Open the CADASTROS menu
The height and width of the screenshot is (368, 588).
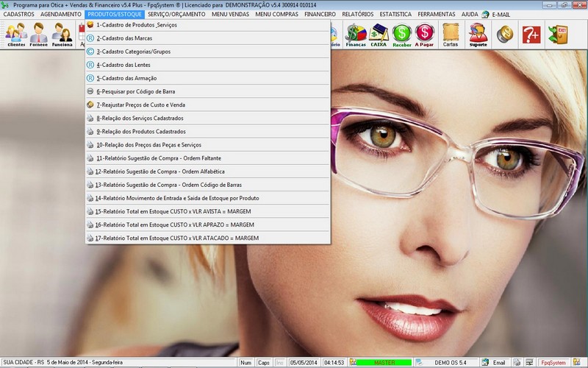click(19, 14)
